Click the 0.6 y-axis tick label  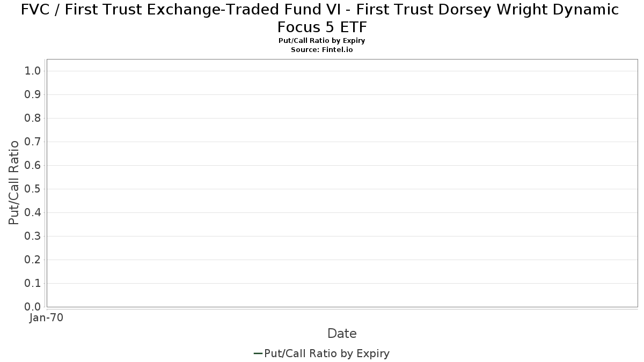pyautogui.click(x=33, y=165)
